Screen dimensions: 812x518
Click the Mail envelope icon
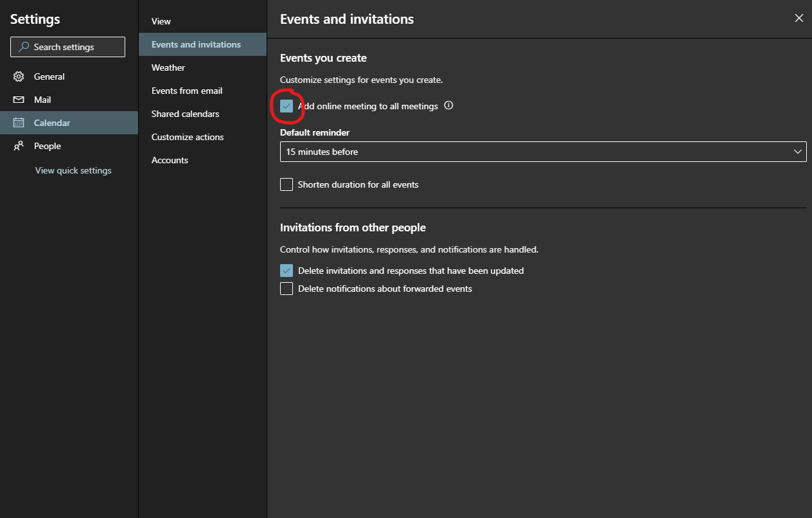pyautogui.click(x=19, y=100)
